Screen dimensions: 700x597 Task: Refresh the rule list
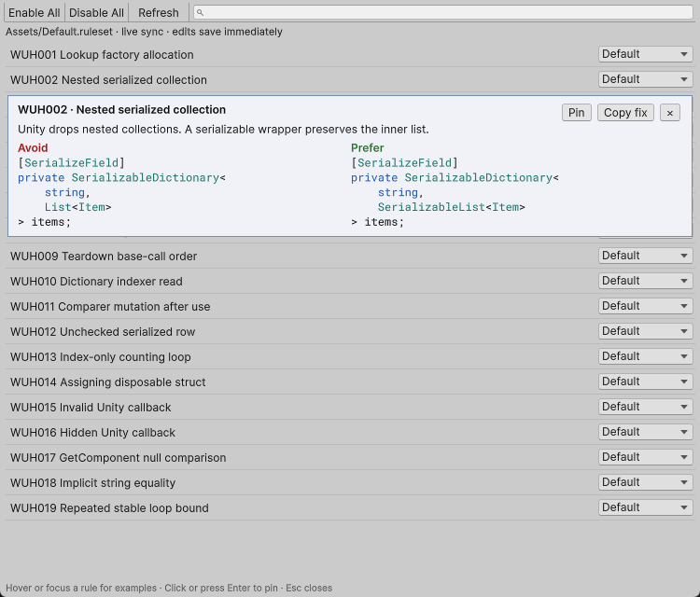(x=159, y=12)
